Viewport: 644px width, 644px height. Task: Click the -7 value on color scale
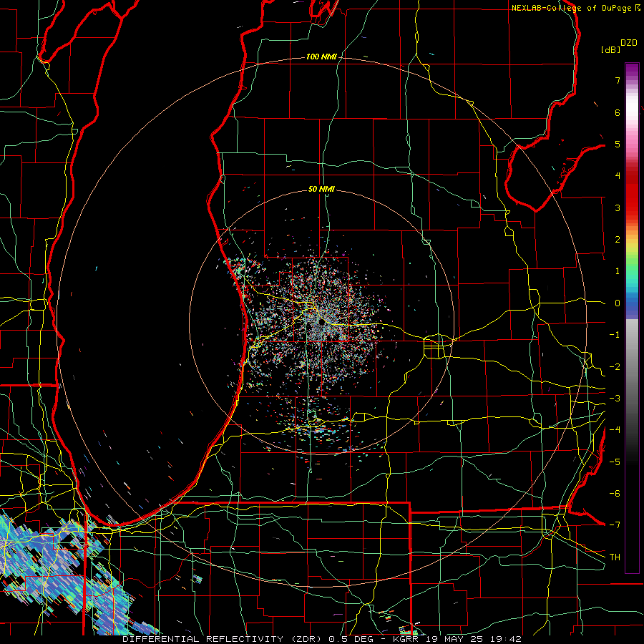tap(615, 525)
